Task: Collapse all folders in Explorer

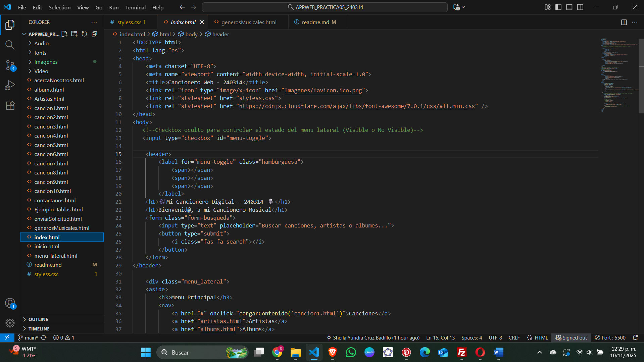Action: [94, 34]
